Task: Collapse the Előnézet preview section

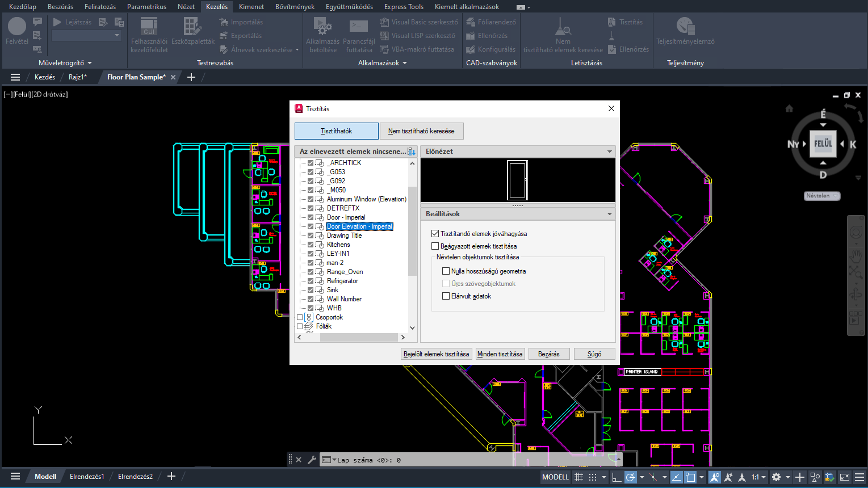Action: [x=610, y=152]
